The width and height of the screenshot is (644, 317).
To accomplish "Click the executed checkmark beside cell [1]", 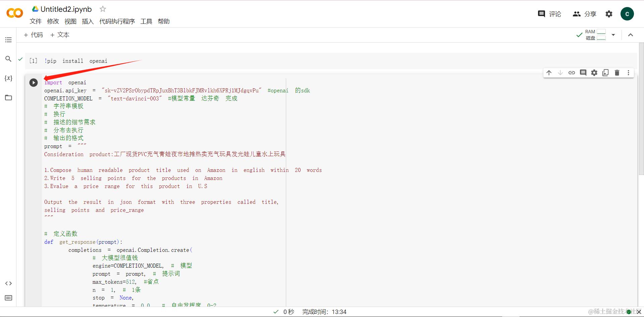I will pos(20,59).
